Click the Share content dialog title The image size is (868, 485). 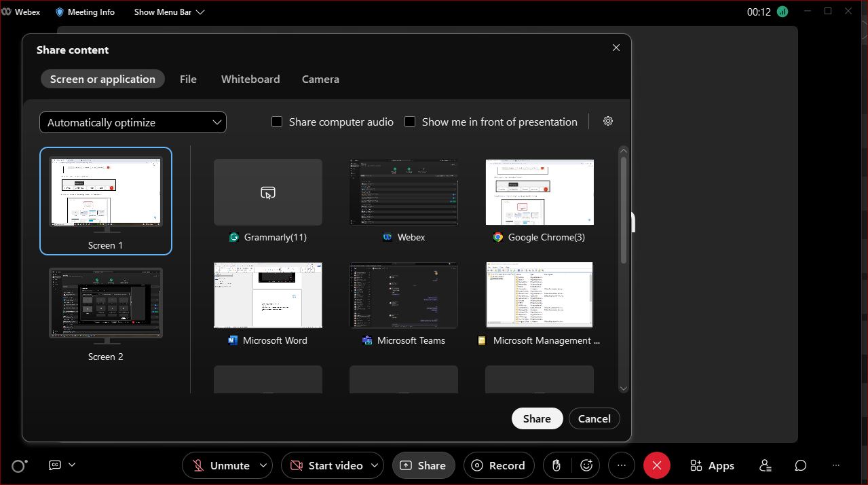point(73,50)
